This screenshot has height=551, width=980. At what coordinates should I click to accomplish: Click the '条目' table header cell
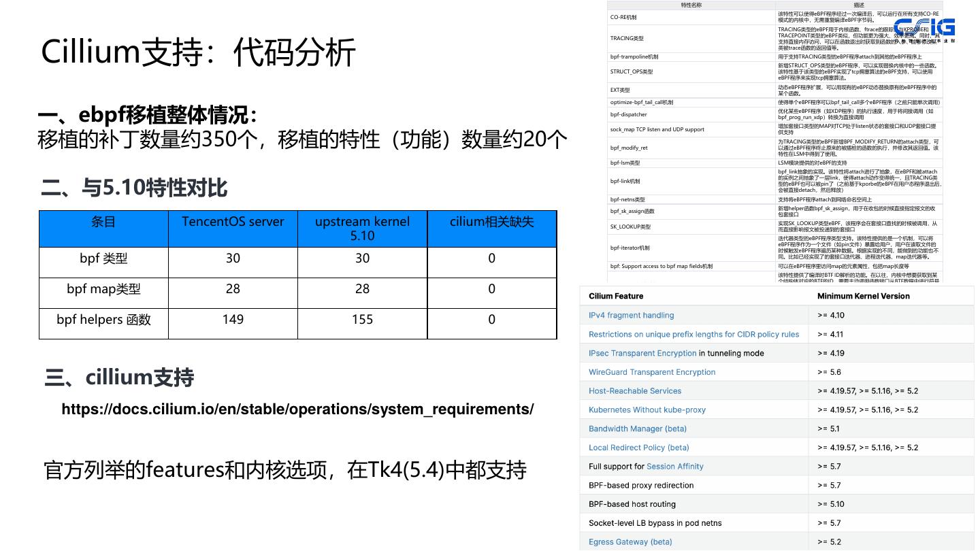[x=103, y=229]
